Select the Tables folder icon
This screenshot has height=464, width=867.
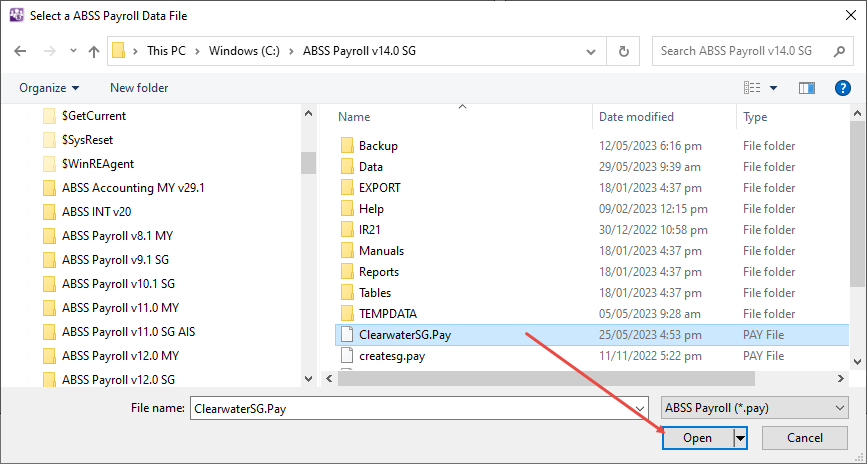(x=347, y=293)
